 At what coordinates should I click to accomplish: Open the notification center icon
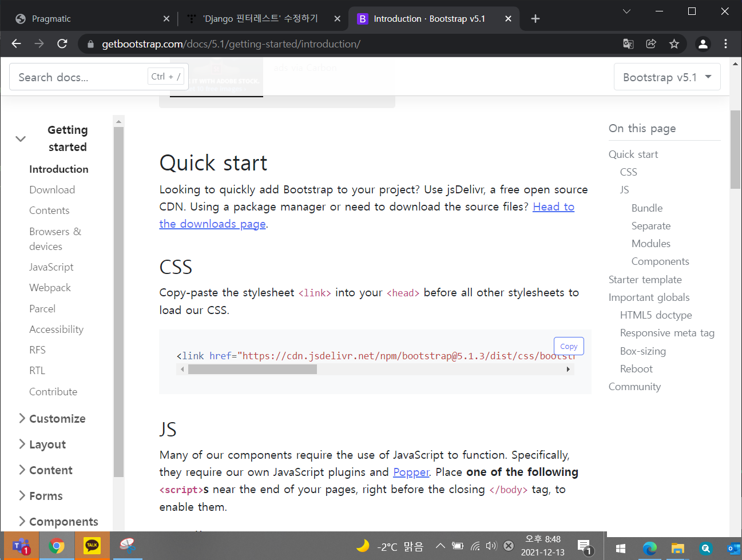pyautogui.click(x=584, y=546)
